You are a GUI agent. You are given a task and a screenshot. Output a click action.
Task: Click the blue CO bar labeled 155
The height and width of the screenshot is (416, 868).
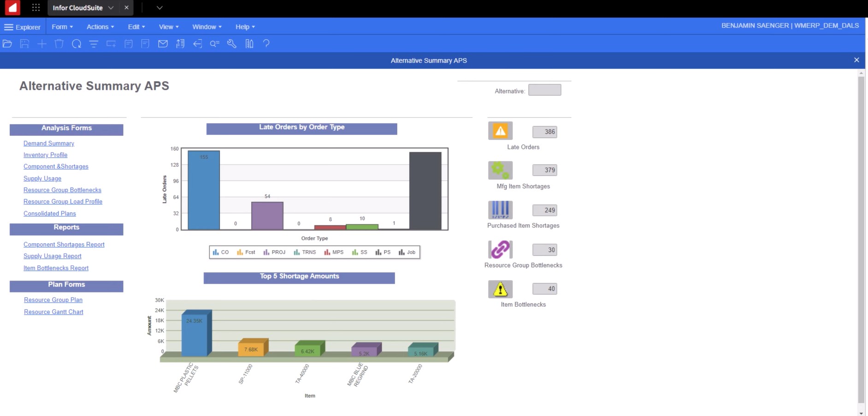[204, 190]
